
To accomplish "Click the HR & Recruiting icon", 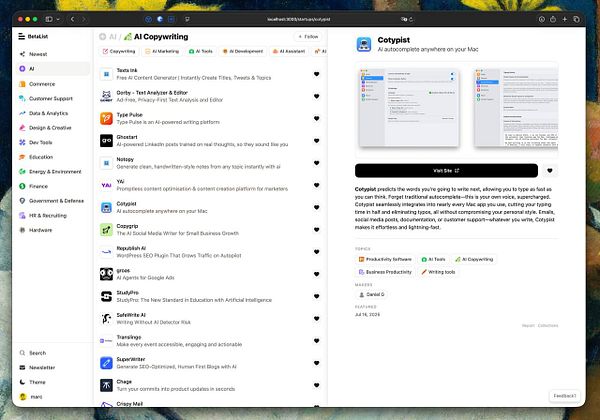I will (22, 216).
